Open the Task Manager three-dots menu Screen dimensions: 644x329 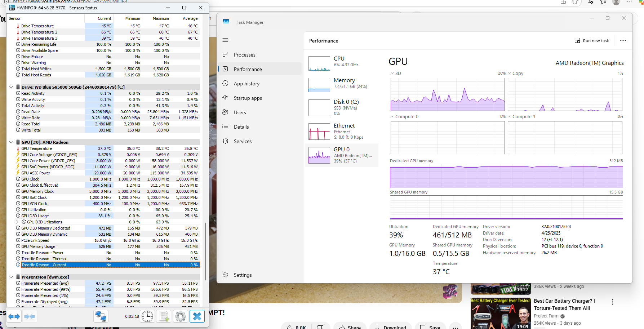(x=623, y=41)
